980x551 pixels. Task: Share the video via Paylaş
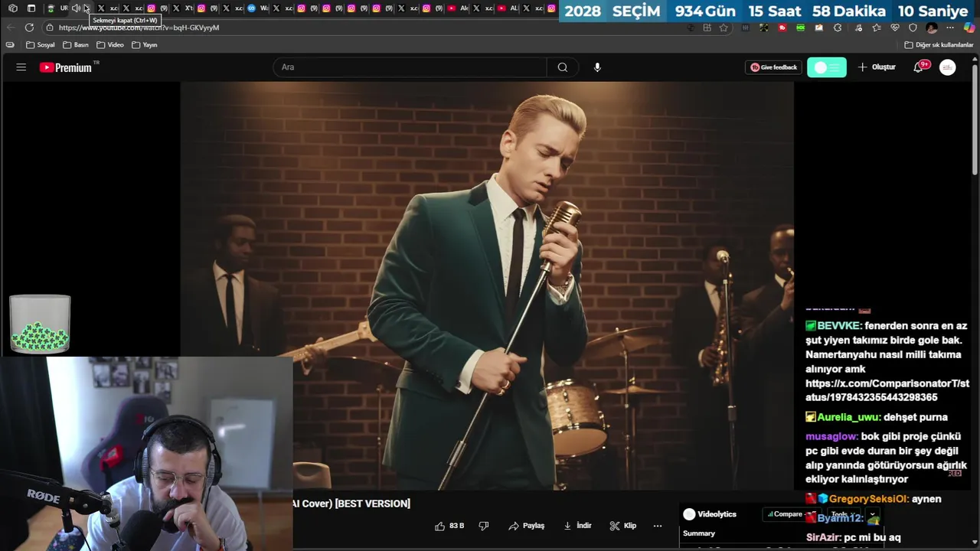click(527, 526)
